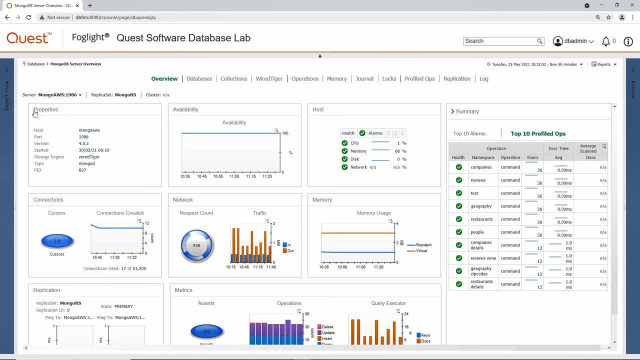Screen dimensions: 640x360
Task: Open the Log tab link
Action: (x=484, y=79)
